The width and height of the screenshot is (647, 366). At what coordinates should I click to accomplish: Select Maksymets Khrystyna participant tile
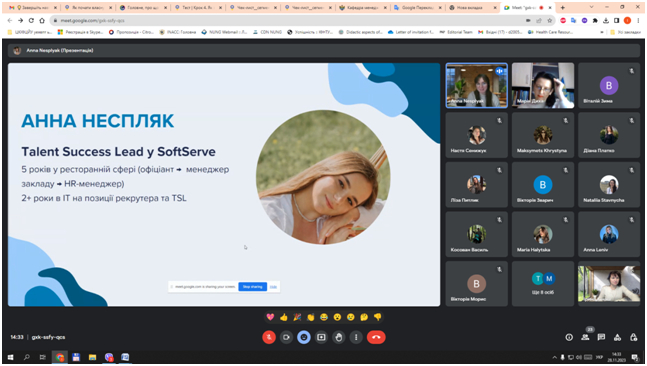tap(543, 135)
